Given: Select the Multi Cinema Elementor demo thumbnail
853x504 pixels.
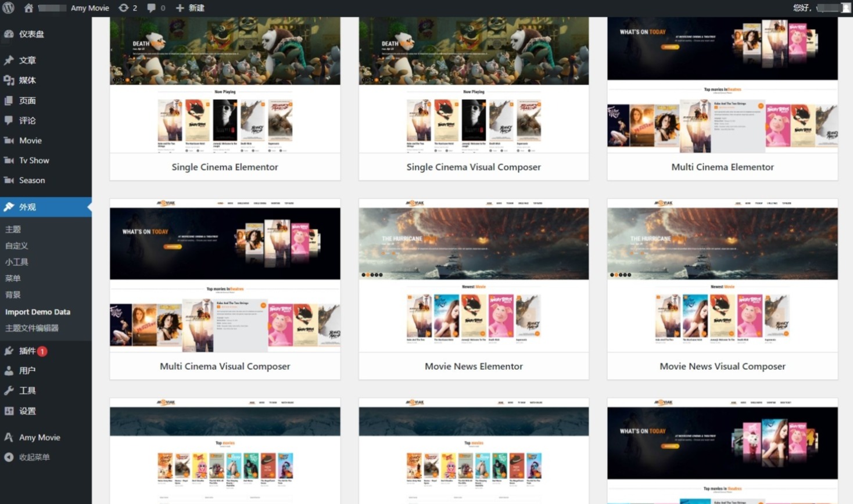Looking at the screenshot, I should 722,85.
